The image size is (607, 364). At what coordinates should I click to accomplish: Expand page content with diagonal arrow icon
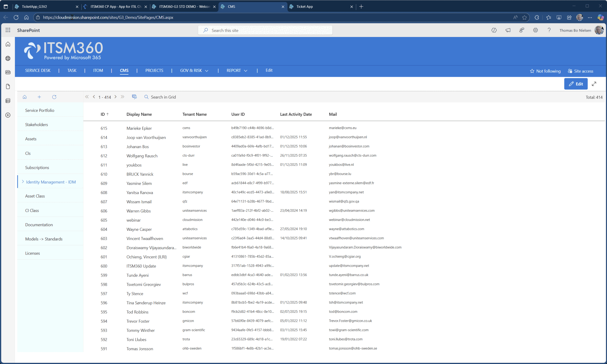point(594,84)
